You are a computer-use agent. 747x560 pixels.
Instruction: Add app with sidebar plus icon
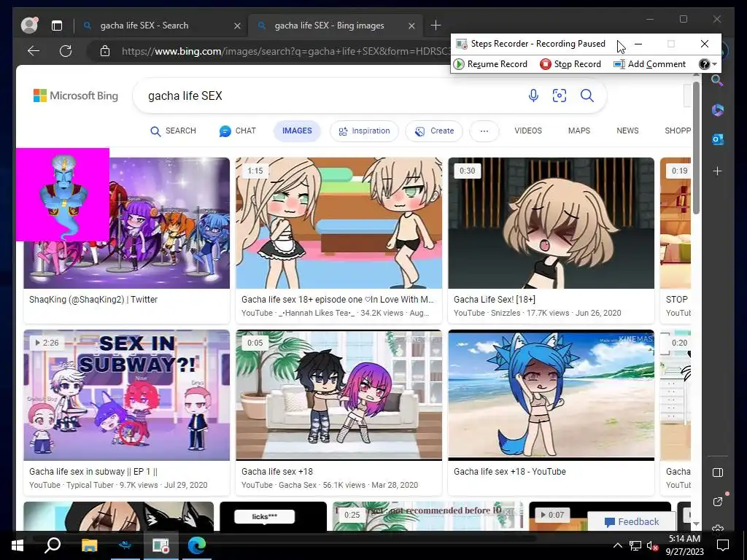(x=718, y=171)
